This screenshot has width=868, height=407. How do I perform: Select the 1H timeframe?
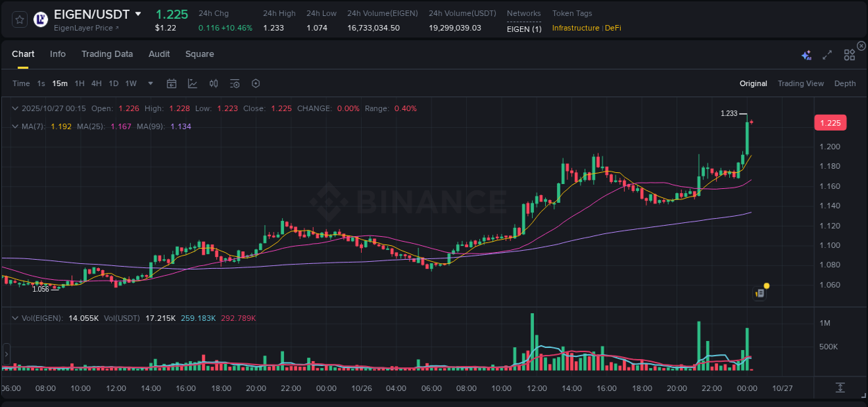coord(79,83)
